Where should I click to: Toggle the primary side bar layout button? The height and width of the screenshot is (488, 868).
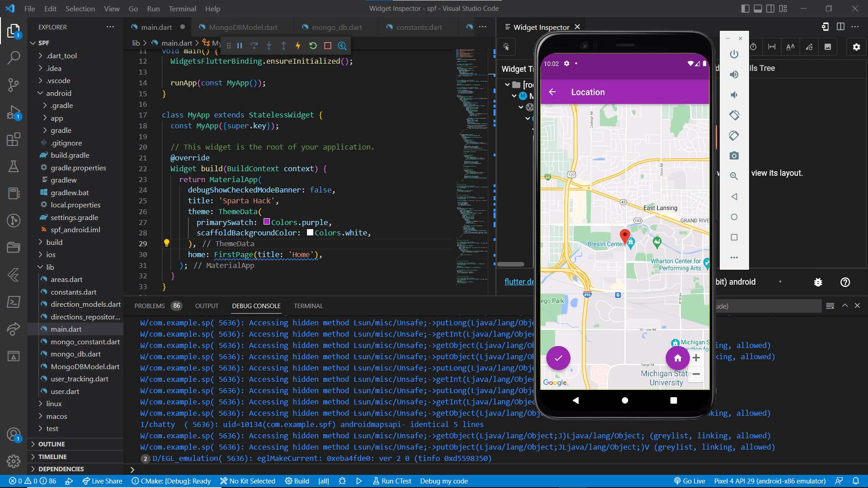click(x=745, y=9)
